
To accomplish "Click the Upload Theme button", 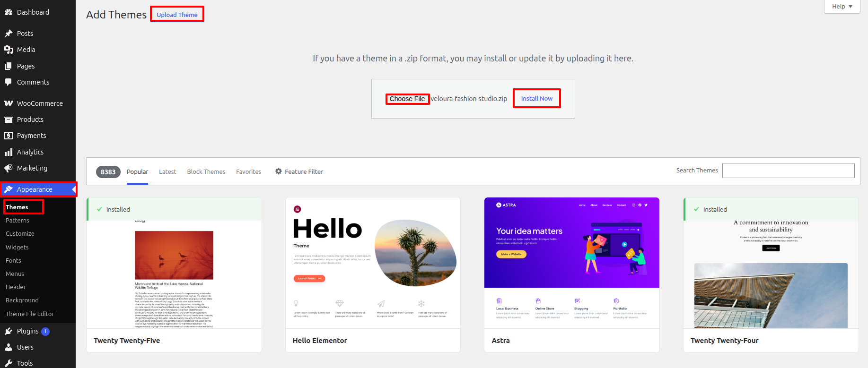I will pos(177,15).
